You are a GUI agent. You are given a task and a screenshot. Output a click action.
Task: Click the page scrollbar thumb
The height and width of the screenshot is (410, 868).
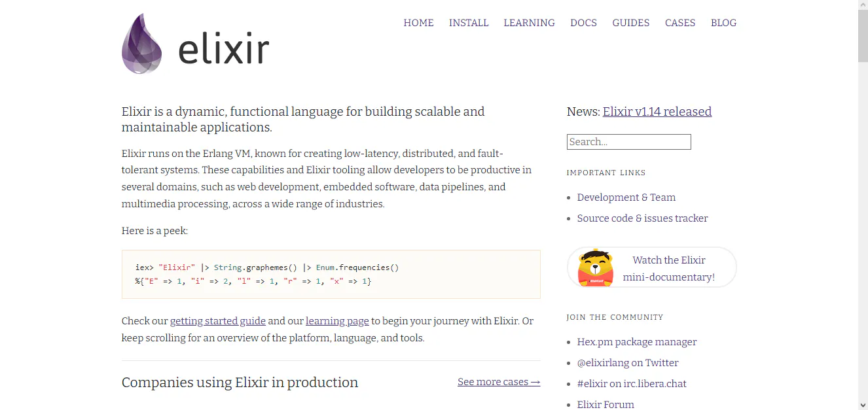click(862, 24)
